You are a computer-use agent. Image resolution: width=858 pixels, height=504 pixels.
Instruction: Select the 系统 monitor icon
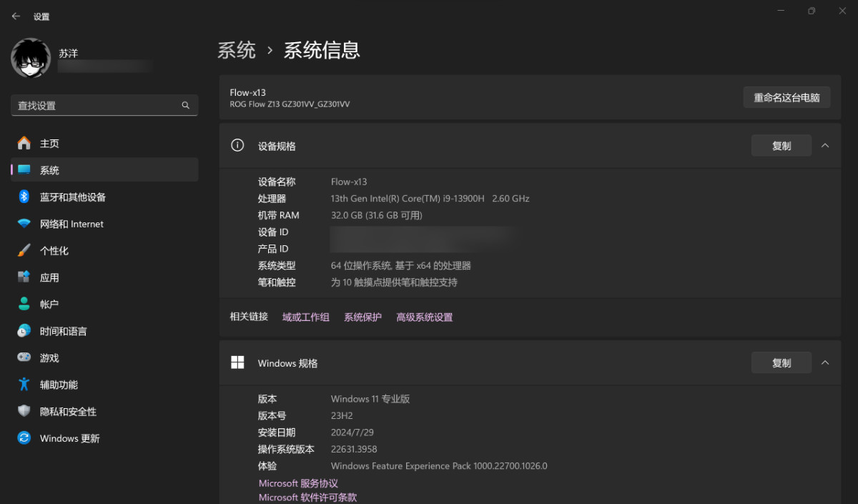(24, 170)
